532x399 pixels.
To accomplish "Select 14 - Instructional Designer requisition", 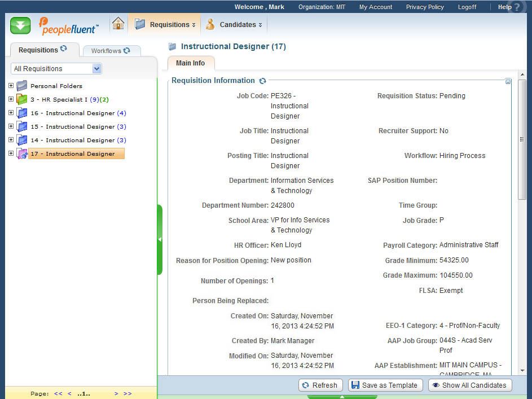I will pos(72,140).
